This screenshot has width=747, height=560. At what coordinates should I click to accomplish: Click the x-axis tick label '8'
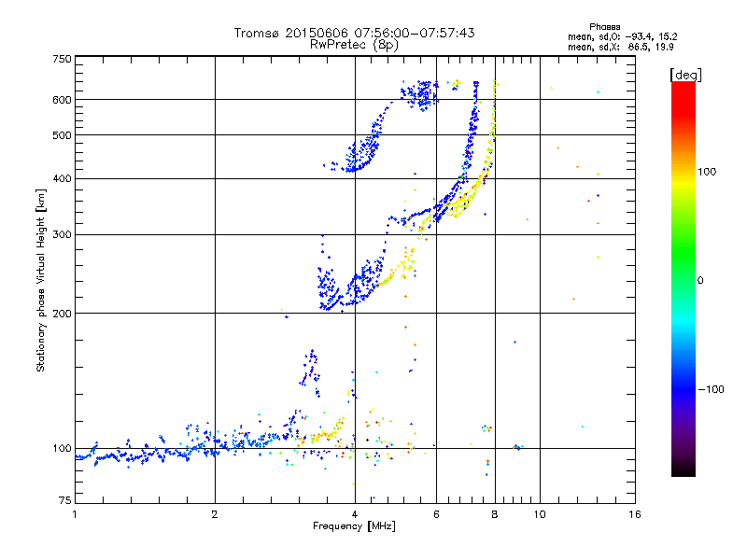[x=495, y=514]
